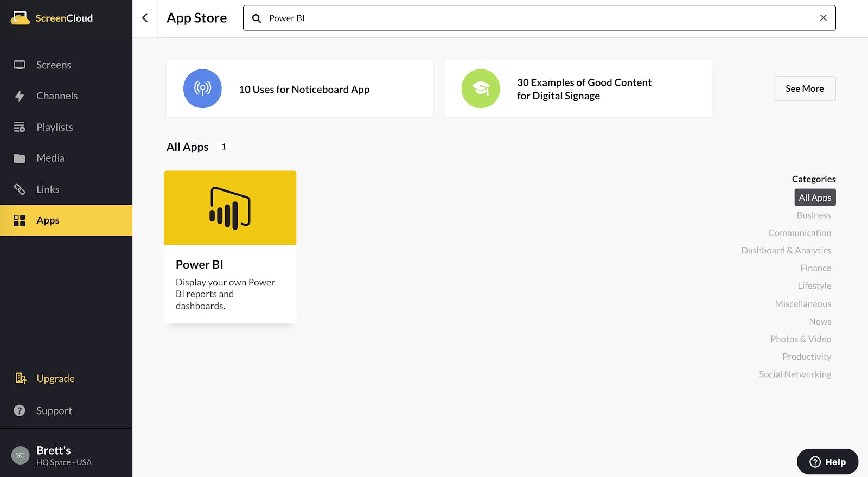The width and height of the screenshot is (868, 477).
Task: Click the SC account avatar
Action: (21, 455)
